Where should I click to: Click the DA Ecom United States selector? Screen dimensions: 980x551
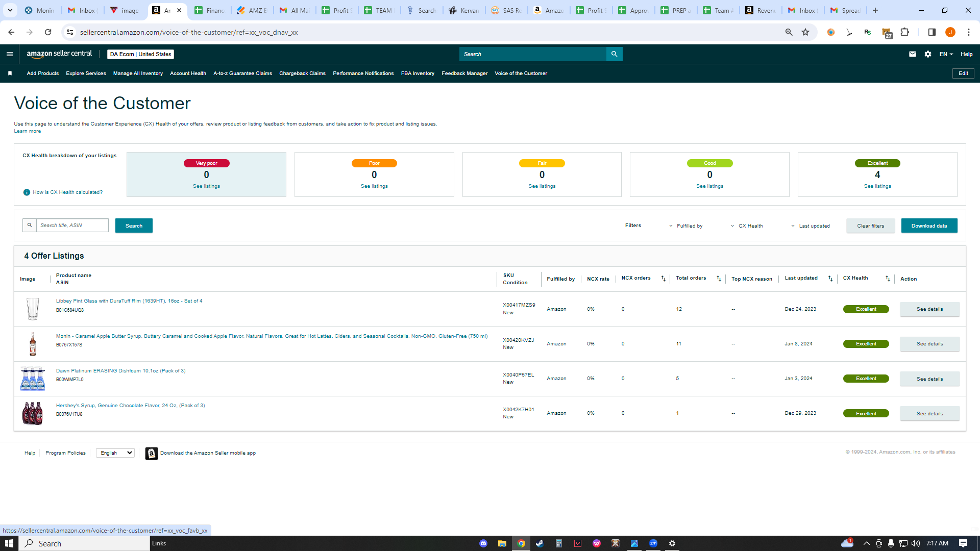click(x=140, y=54)
